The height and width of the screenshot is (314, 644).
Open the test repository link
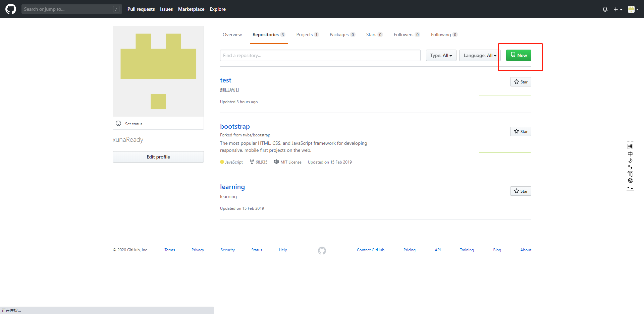pyautogui.click(x=226, y=80)
